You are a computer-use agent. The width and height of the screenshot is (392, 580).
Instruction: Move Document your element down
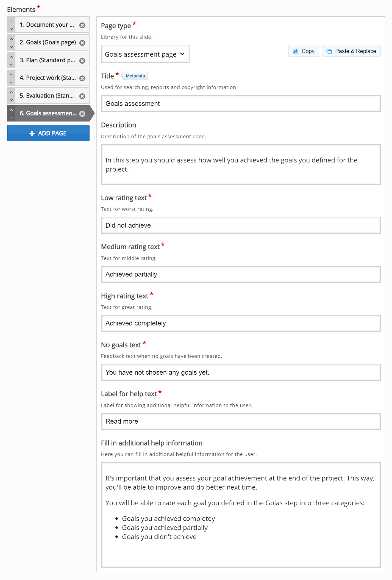pyautogui.click(x=11, y=29)
